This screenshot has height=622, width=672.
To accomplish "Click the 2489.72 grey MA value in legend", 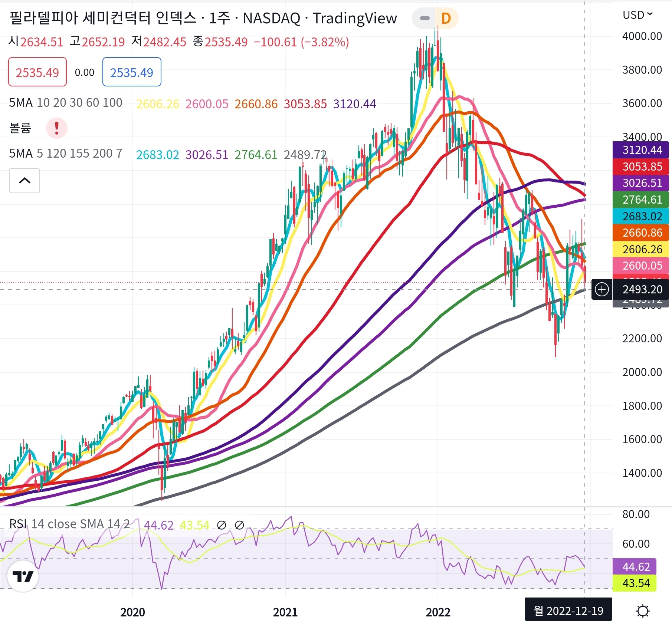I will (305, 155).
